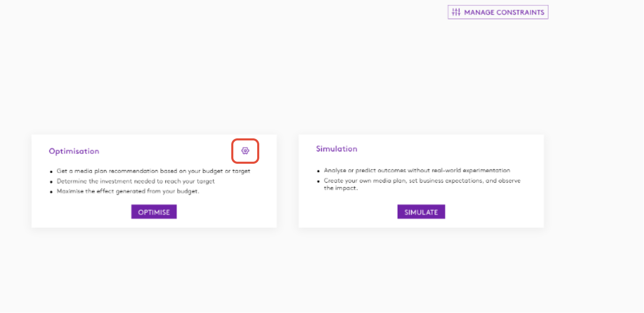Click the bullet marker before 'Maximise the effect'
The width and height of the screenshot is (644, 313).
click(51, 192)
